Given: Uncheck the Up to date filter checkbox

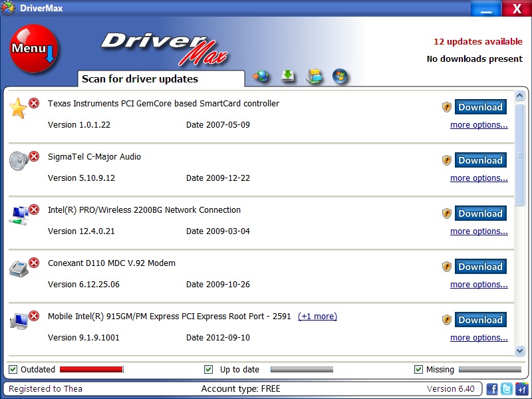Looking at the screenshot, I should pyautogui.click(x=209, y=370).
